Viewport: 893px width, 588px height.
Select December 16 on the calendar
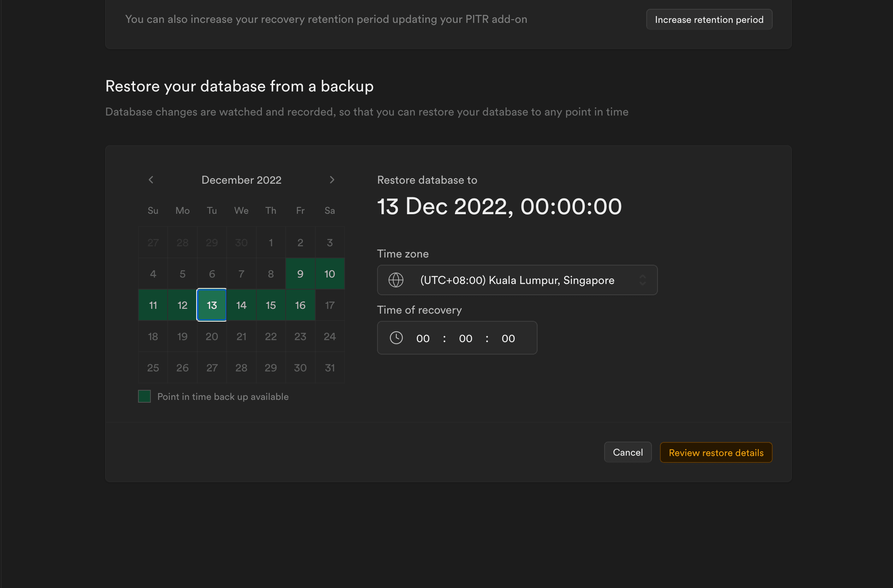pyautogui.click(x=300, y=305)
